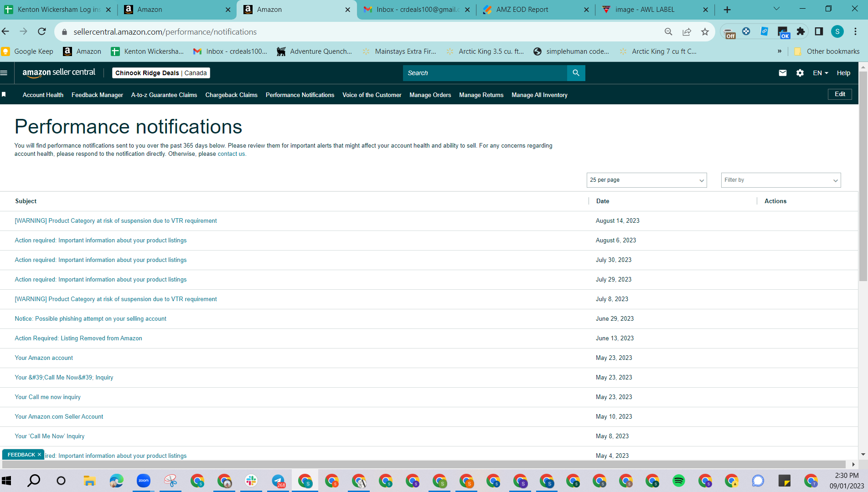Click the page vertical scrollbar
868x492 pixels.
pyautogui.click(x=863, y=176)
